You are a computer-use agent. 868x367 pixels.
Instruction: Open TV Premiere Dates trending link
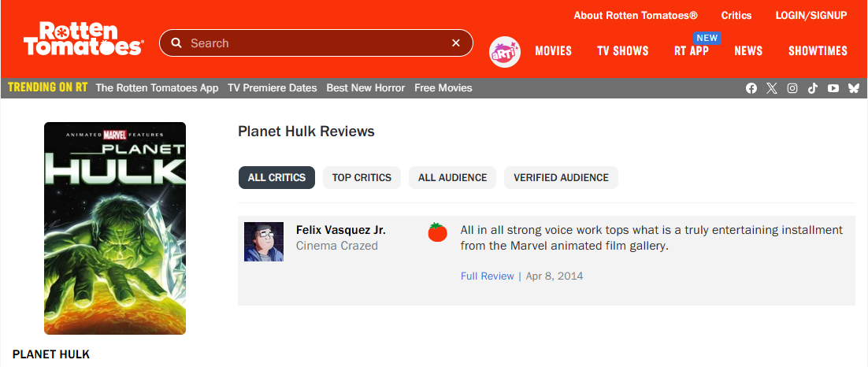273,88
